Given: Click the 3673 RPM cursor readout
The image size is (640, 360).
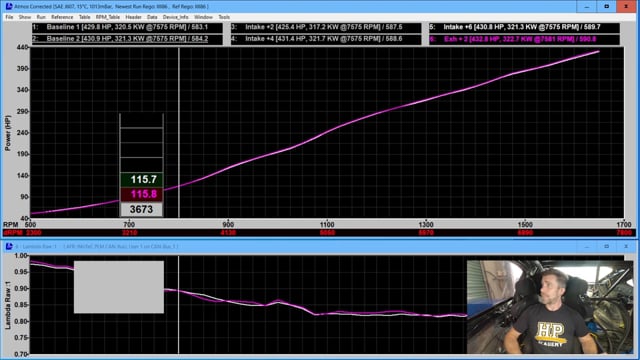Looking at the screenshot, I should point(142,209).
